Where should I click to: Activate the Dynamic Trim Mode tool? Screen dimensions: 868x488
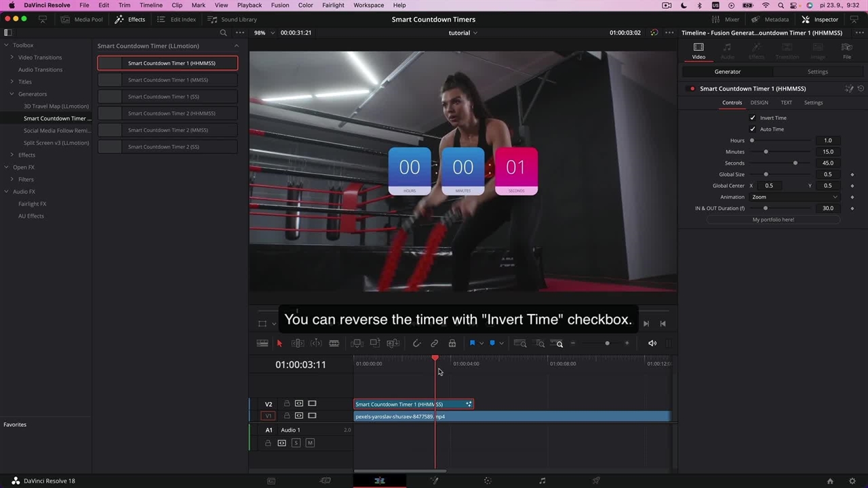click(316, 344)
